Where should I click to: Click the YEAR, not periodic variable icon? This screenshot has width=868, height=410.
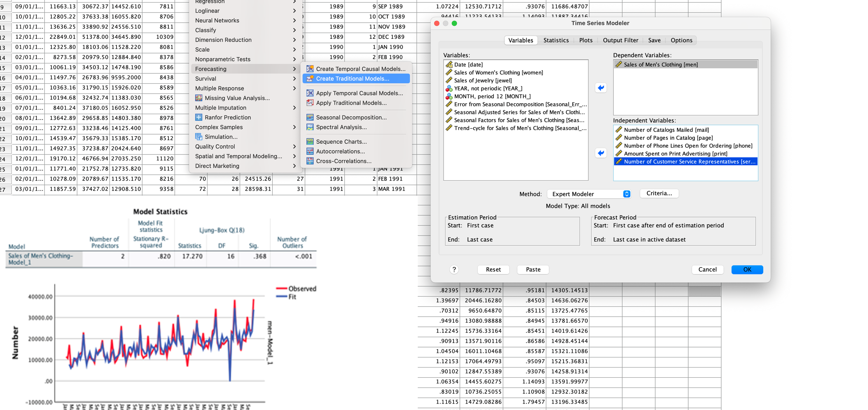(x=449, y=88)
